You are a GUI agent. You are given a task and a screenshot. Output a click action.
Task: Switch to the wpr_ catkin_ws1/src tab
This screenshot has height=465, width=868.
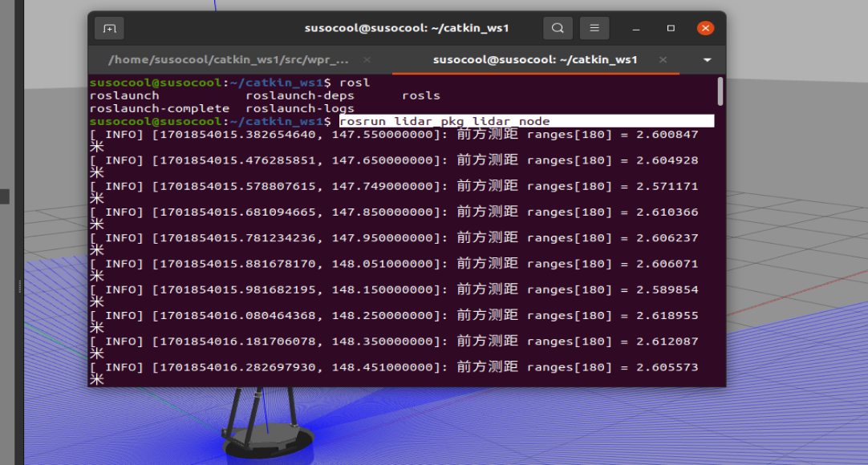point(228,59)
